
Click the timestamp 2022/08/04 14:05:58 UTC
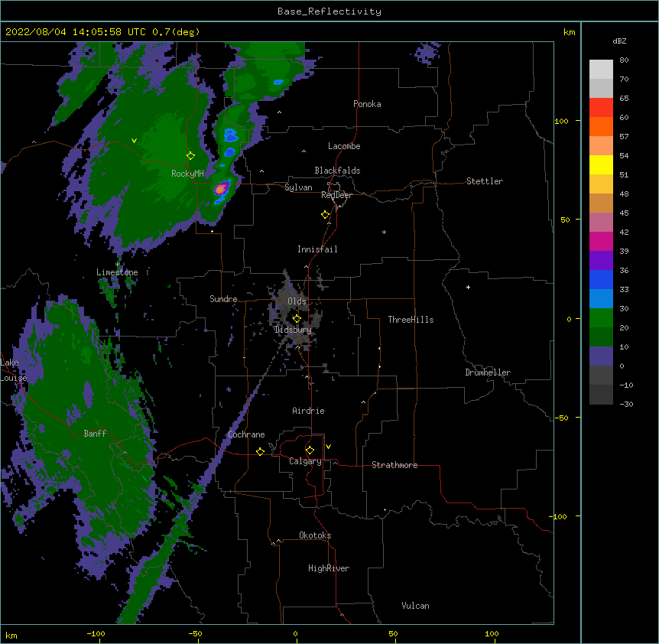click(75, 32)
